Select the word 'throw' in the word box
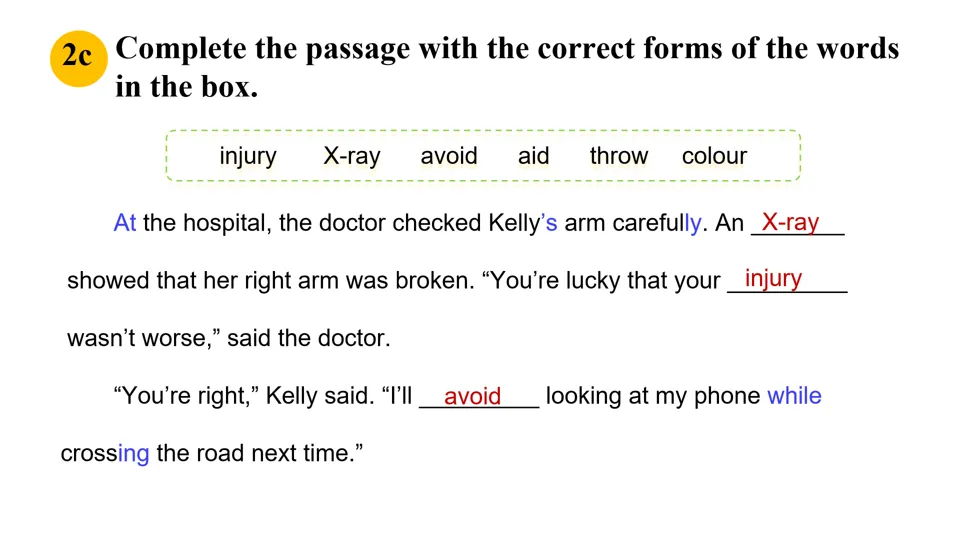Image resolution: width=960 pixels, height=540 pixels. click(618, 156)
